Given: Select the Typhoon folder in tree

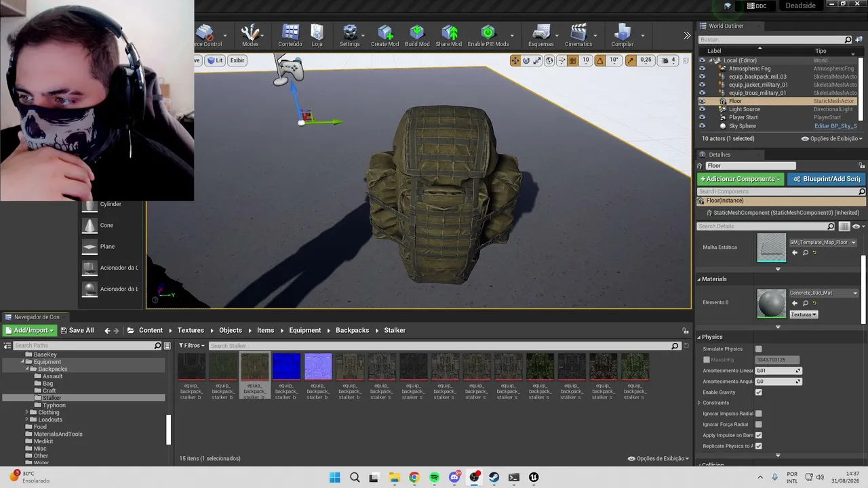Looking at the screenshot, I should point(54,405).
